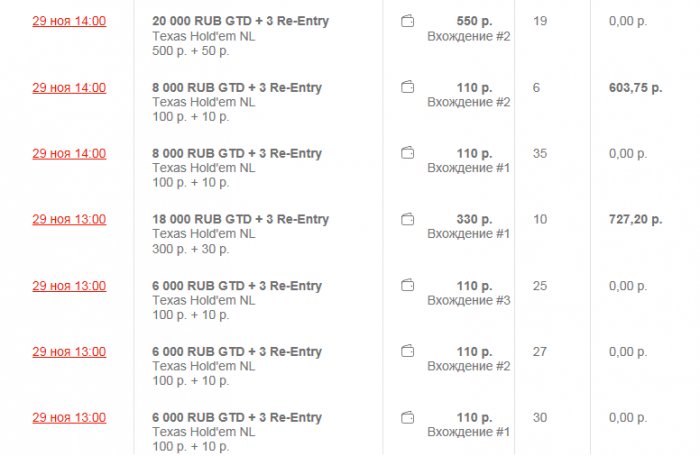
Task: Open 29 ноя 13:00 link of 6 000 RUB entry #1
Action: click(x=69, y=417)
